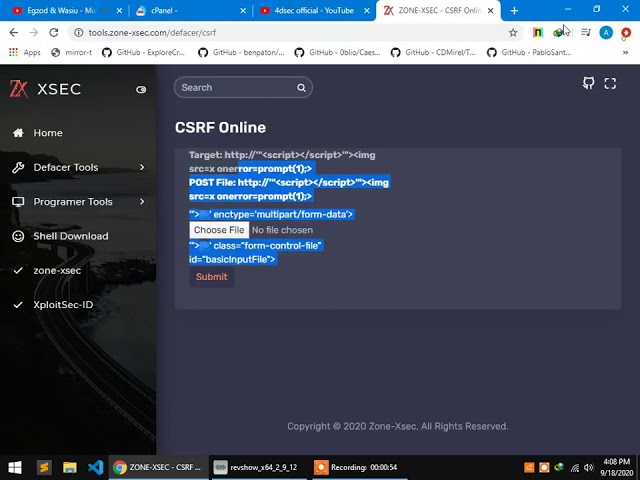Click the Submit button
The image size is (640, 480).
(x=211, y=277)
